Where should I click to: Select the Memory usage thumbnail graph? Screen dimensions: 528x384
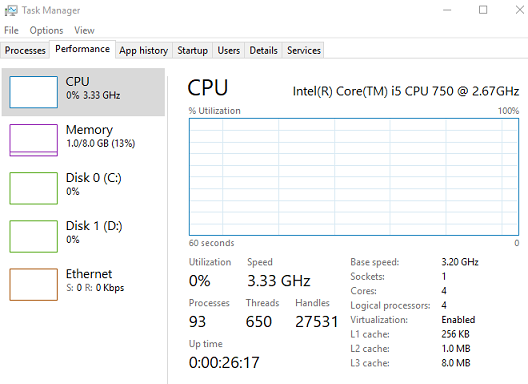34,140
